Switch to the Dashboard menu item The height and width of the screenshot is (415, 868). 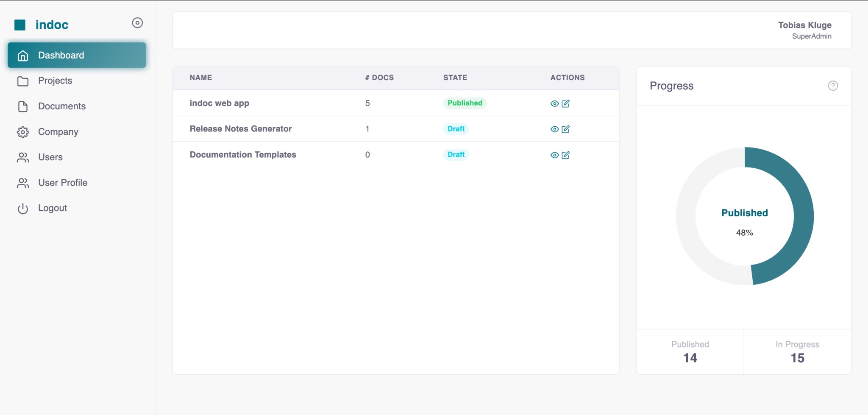[x=61, y=55]
